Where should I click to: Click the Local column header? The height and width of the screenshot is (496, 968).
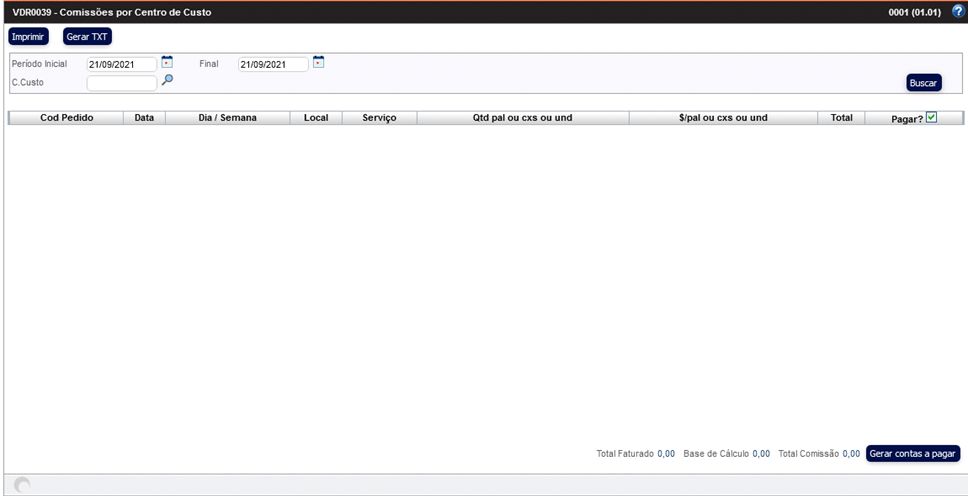(x=316, y=118)
